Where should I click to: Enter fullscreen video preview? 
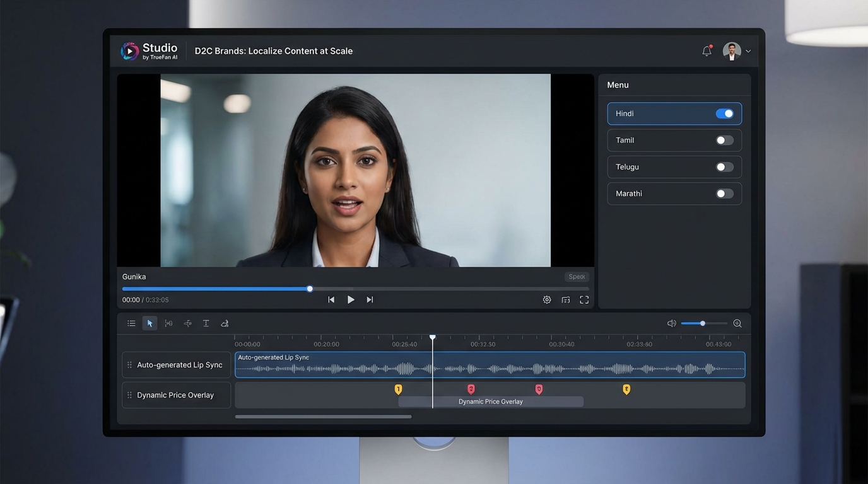pos(584,300)
